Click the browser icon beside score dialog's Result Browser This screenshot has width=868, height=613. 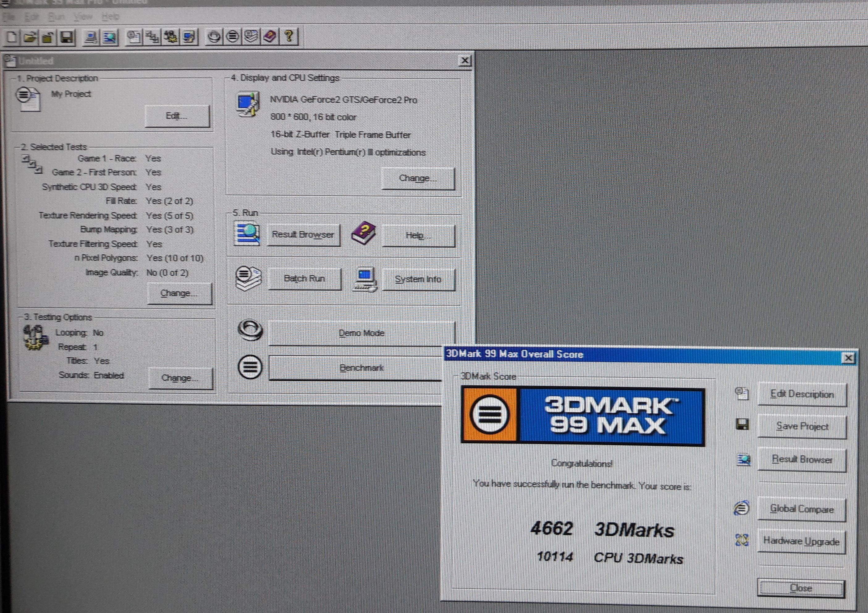(x=743, y=460)
